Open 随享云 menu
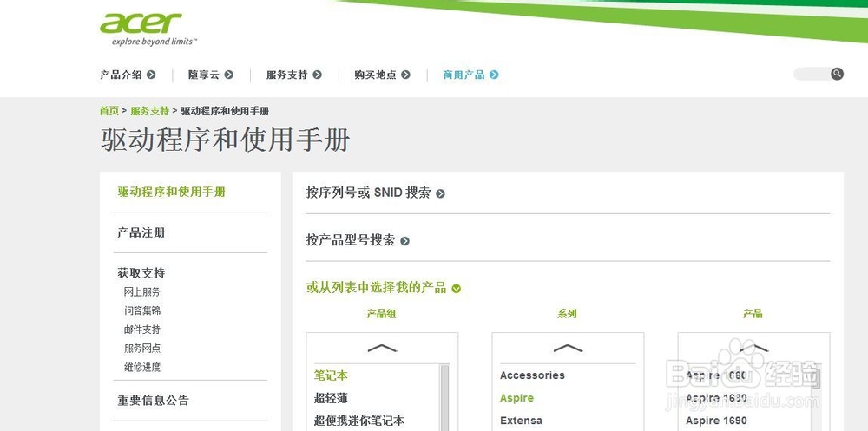Image resolution: width=868 pixels, height=431 pixels. tap(204, 75)
